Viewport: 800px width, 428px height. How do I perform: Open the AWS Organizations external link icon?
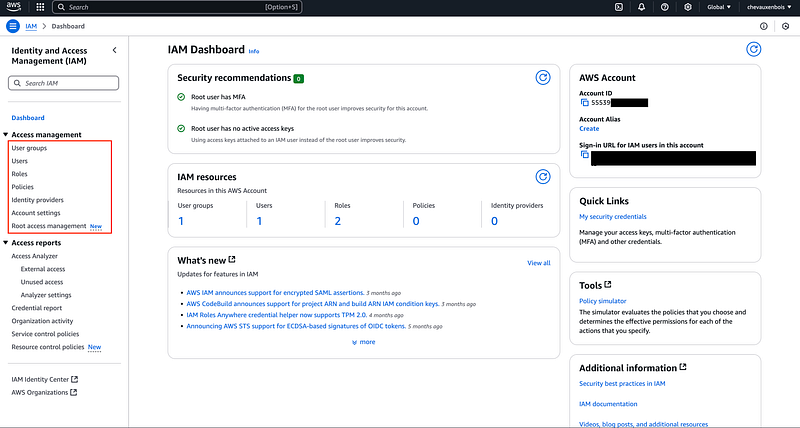coord(73,392)
